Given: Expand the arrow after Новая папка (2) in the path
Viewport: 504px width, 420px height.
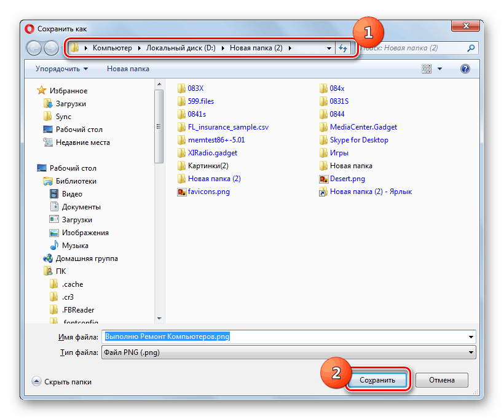Looking at the screenshot, I should pyautogui.click(x=290, y=48).
